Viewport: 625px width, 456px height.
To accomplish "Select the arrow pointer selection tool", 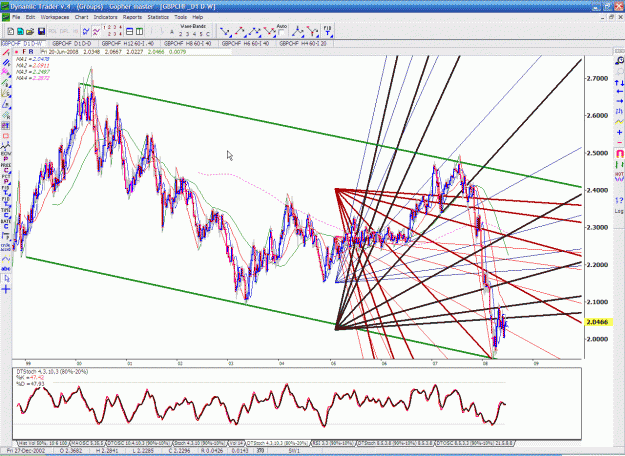I will click(x=6, y=279).
